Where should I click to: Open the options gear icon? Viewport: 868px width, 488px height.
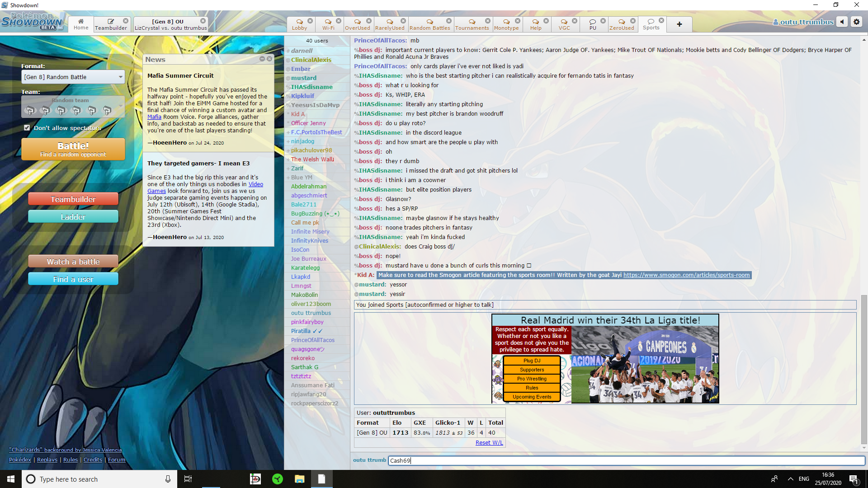click(x=856, y=22)
